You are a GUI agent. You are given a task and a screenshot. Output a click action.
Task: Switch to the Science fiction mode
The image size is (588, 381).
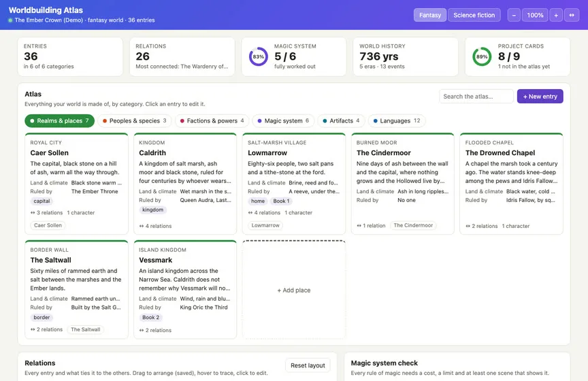pos(474,15)
